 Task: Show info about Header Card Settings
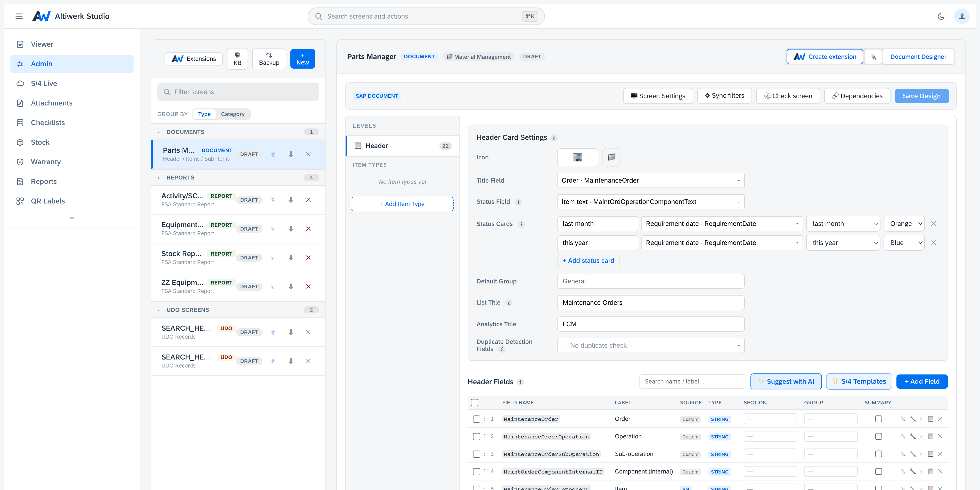[x=554, y=138]
